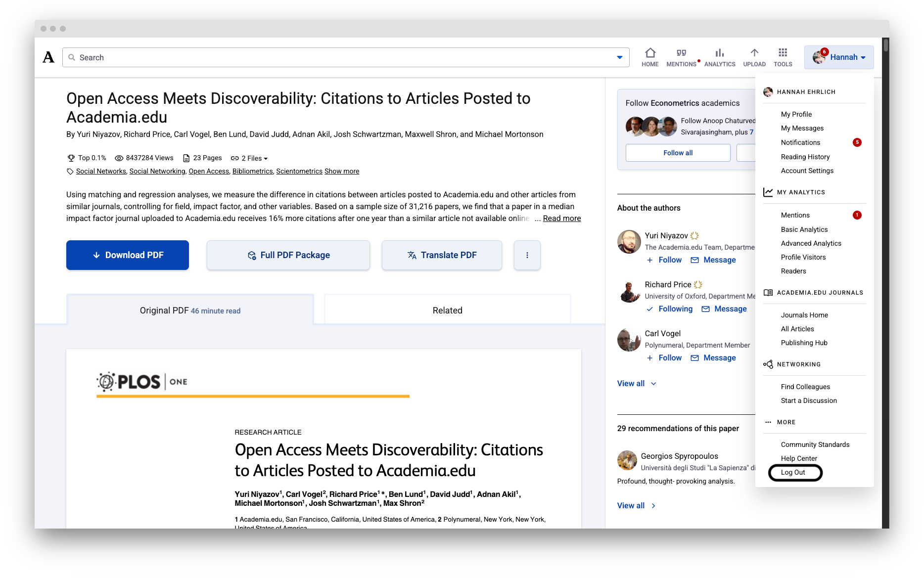This screenshot has height=578, width=924.
Task: Expand View all authors
Action: (x=637, y=384)
